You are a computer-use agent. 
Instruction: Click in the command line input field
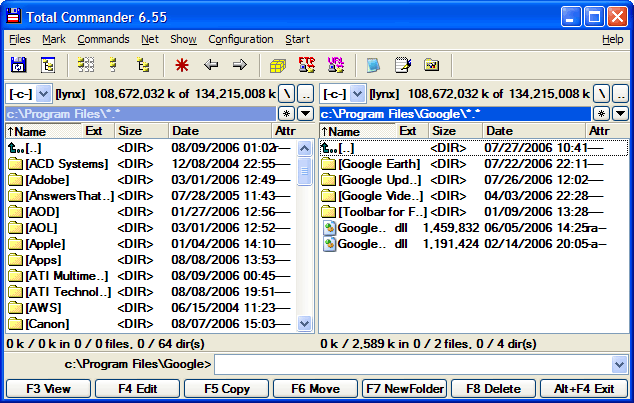413,365
